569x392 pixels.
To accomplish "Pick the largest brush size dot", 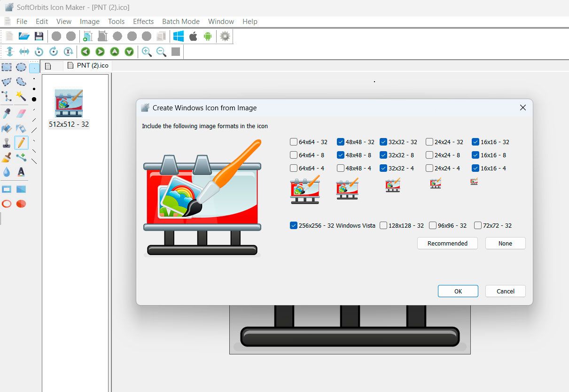I will click(34, 99).
